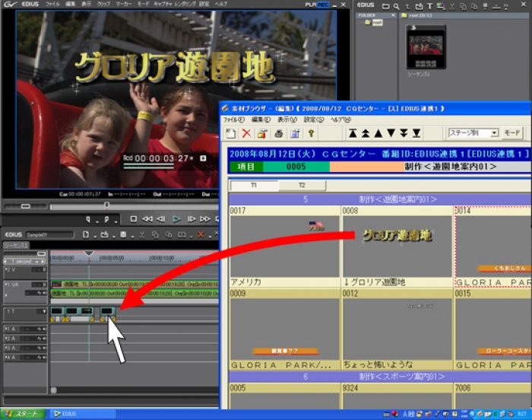Open the 編集 menu in material browser
532x420 pixels.
point(261,120)
